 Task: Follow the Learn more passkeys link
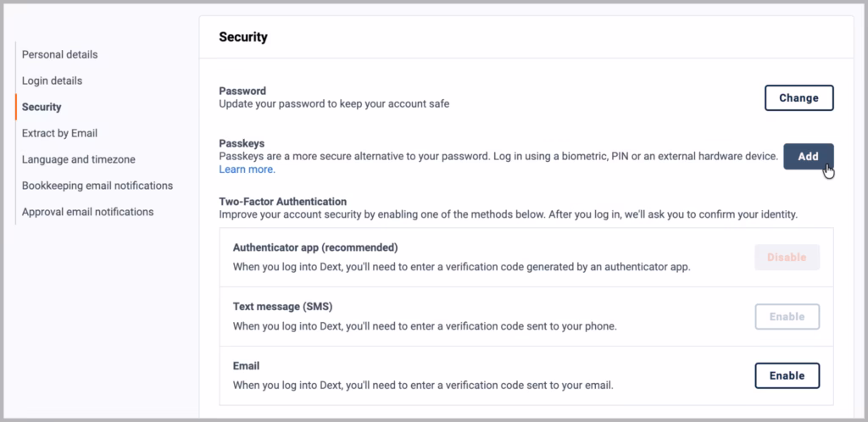tap(247, 169)
